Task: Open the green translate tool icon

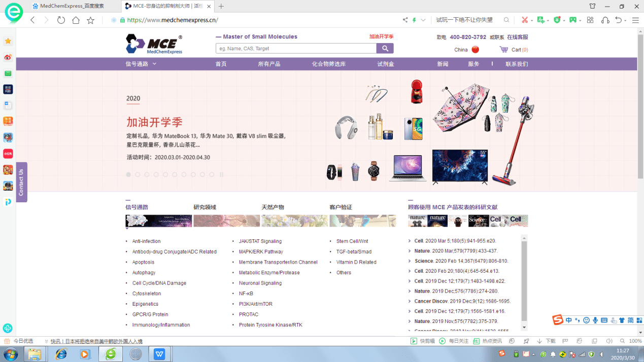Action: point(540,20)
